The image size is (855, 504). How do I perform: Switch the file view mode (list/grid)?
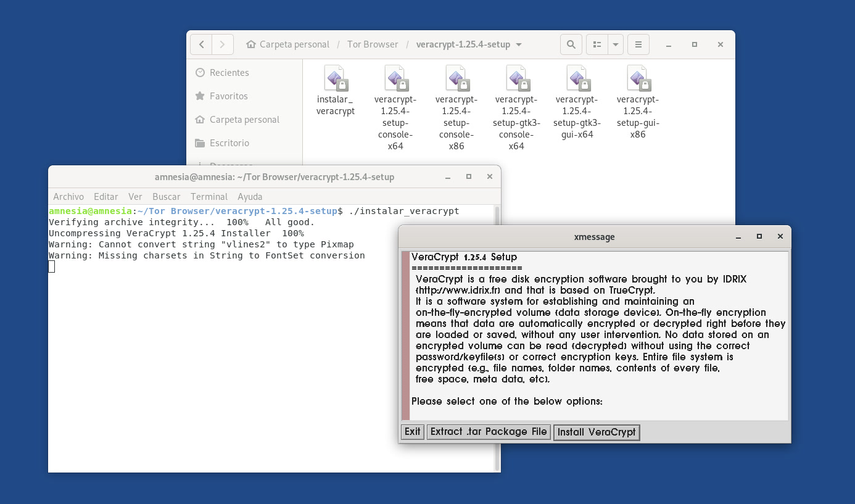(597, 44)
